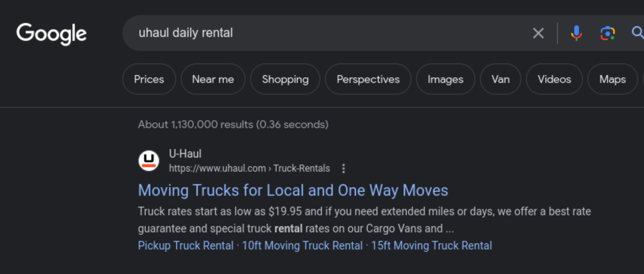This screenshot has width=644, height=274.
Task: Select the Near me filter chip
Action: 213,79
